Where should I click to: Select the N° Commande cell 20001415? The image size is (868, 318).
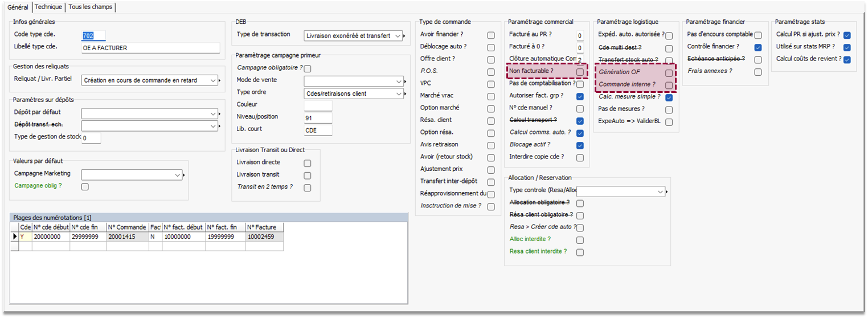coord(127,237)
